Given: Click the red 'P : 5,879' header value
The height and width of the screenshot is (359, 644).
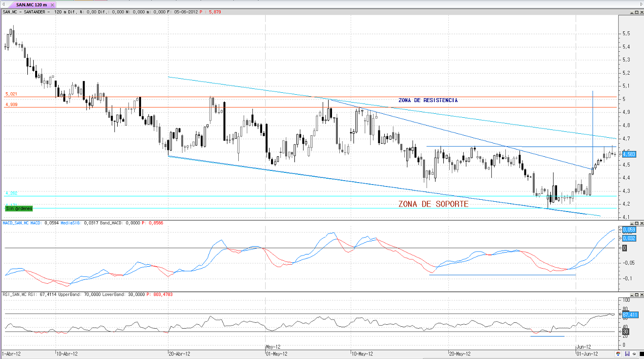Looking at the screenshot, I should pyautogui.click(x=211, y=12).
